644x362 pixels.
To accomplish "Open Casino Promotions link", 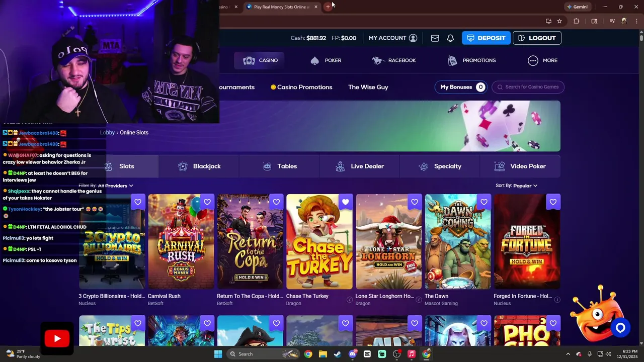I will tap(301, 87).
